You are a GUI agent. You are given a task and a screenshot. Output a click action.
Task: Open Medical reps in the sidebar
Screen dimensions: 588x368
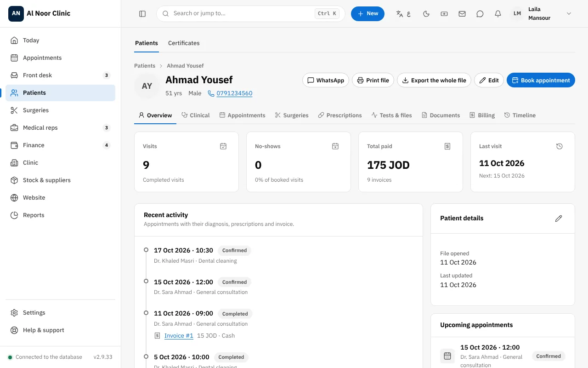point(60,128)
